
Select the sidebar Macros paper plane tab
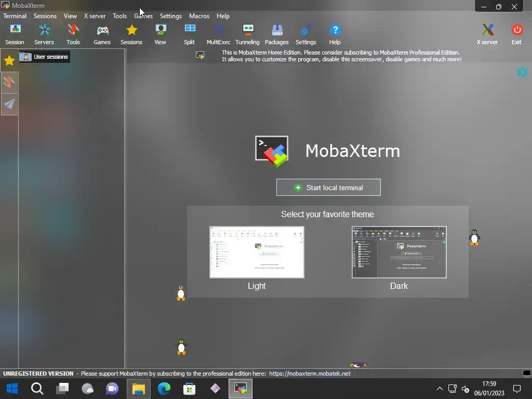(x=9, y=104)
